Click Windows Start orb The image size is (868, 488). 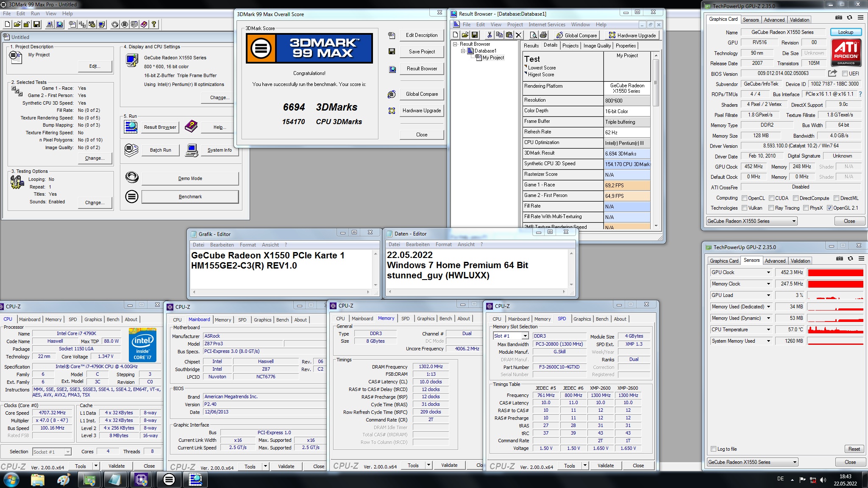coord(11,480)
